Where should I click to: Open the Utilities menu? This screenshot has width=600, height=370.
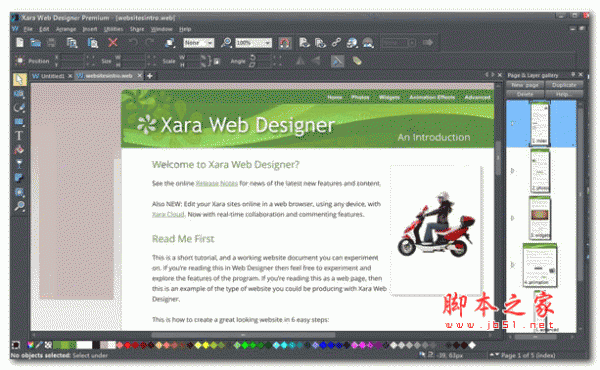click(113, 29)
